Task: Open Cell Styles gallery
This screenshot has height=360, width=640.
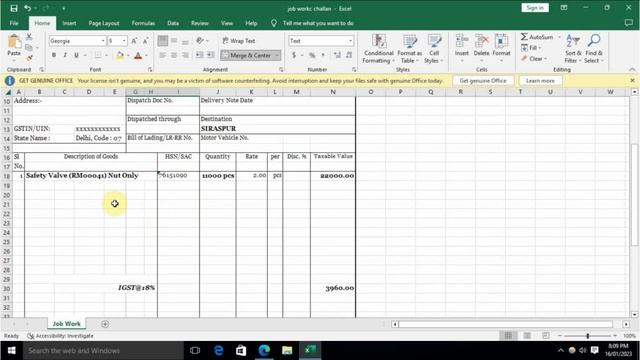Action: pyautogui.click(x=433, y=49)
